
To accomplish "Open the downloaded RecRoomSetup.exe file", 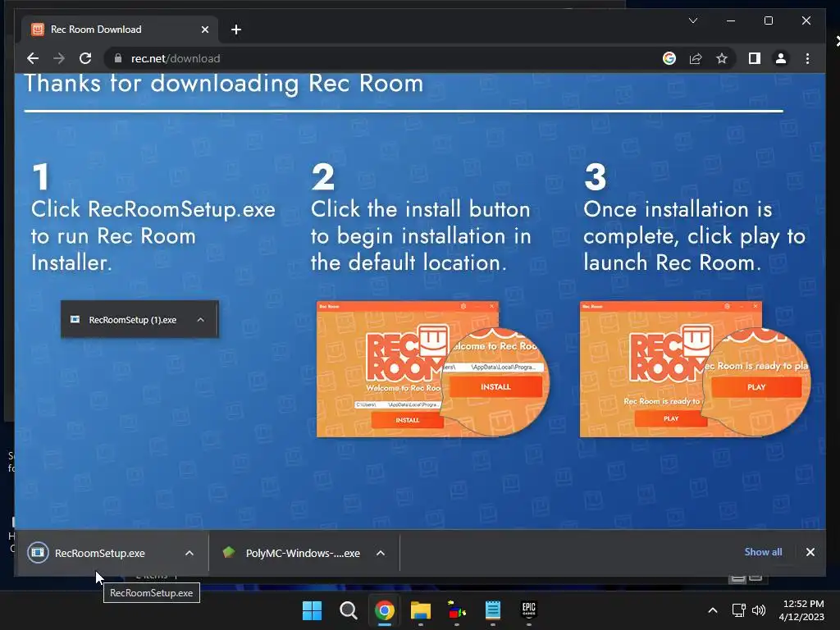I will pos(99,553).
